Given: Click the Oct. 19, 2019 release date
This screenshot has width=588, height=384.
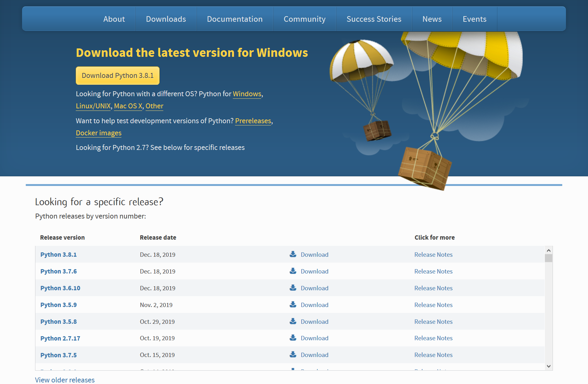Looking at the screenshot, I should 157,338.
